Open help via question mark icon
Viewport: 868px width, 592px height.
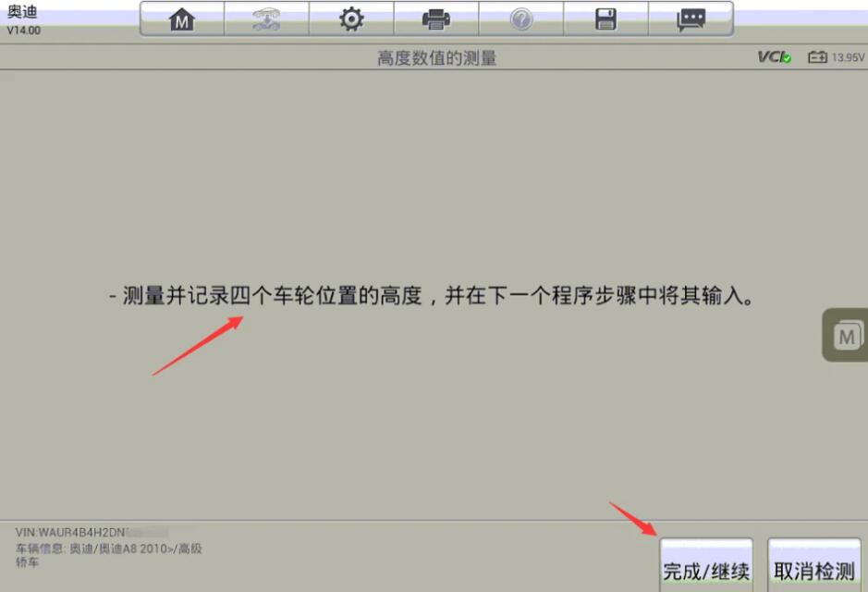click(x=521, y=19)
